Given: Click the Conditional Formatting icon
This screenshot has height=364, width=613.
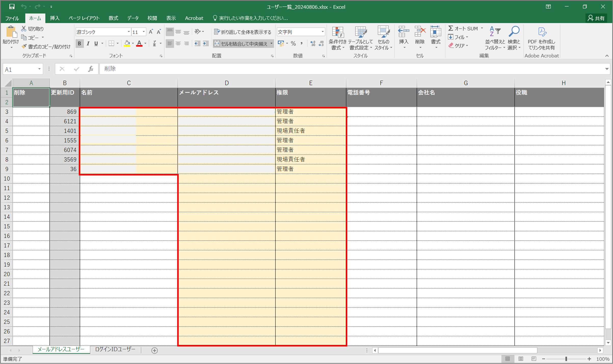Looking at the screenshot, I should point(338,33).
